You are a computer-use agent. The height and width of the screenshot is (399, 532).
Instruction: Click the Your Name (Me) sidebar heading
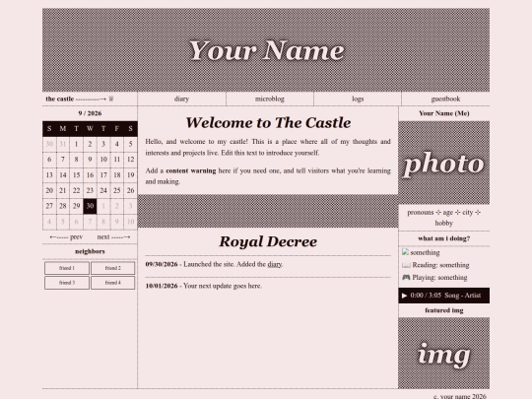(x=443, y=113)
